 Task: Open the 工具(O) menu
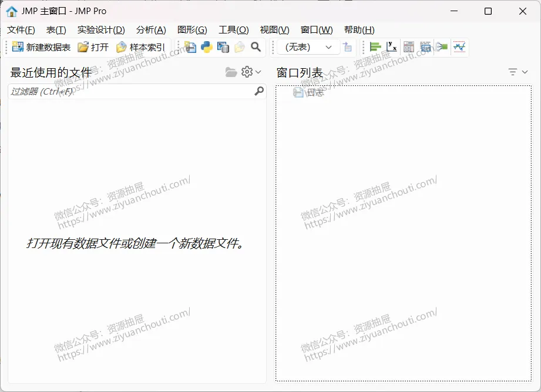tap(234, 30)
